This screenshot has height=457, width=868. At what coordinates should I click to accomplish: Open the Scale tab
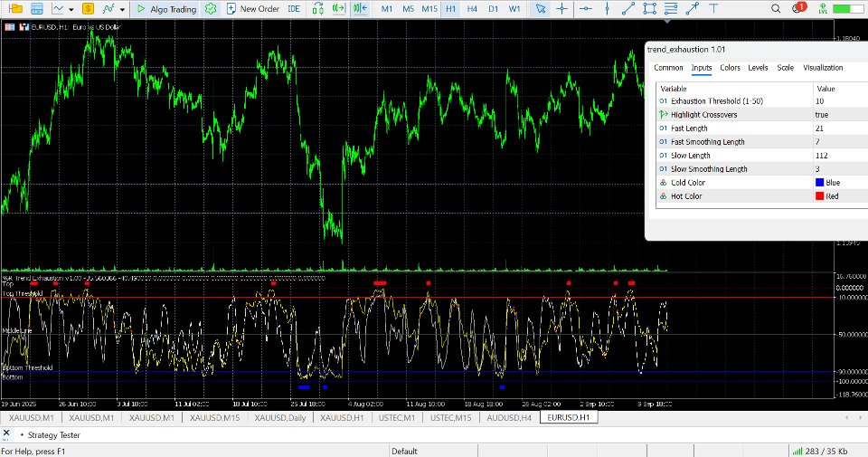tap(785, 68)
